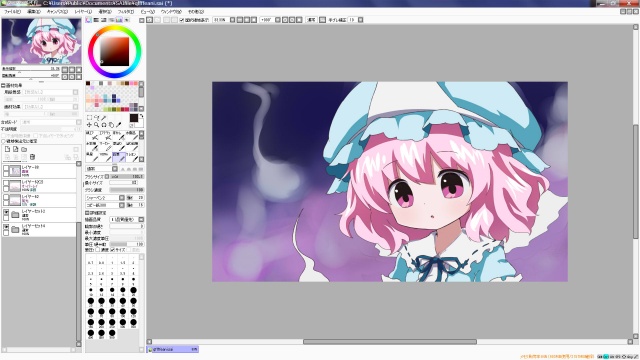Image resolution: width=640 pixels, height=360 pixels.
Task: Select the move tool
Action: tap(89, 124)
